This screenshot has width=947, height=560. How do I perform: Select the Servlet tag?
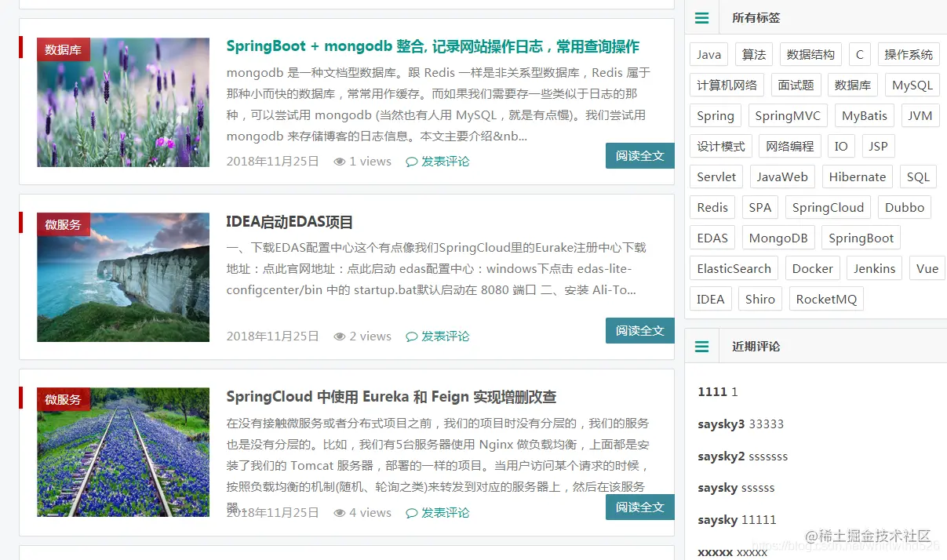coord(717,176)
